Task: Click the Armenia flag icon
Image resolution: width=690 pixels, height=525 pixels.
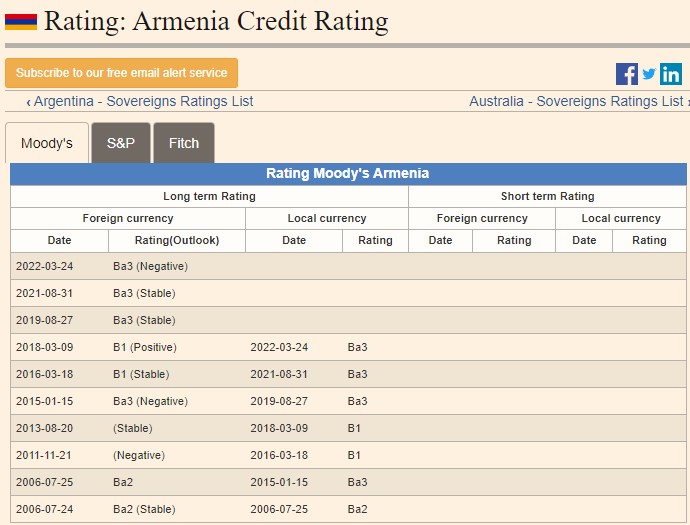Action: click(21, 22)
